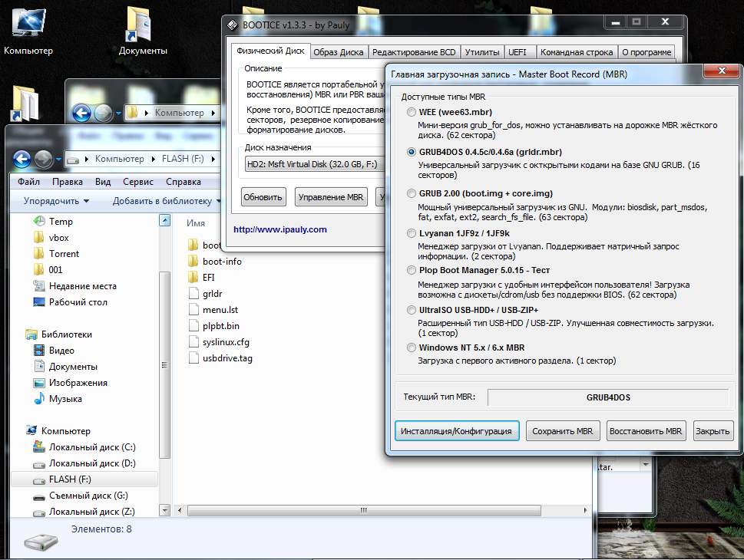Choose GRUB 2.00 (boot.img + core.img) option

click(411, 193)
